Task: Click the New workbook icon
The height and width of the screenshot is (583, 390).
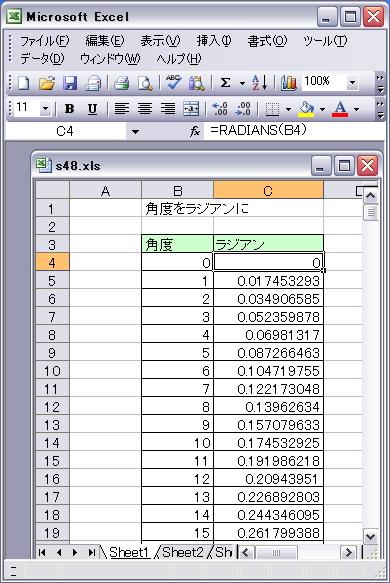Action: click(x=24, y=83)
